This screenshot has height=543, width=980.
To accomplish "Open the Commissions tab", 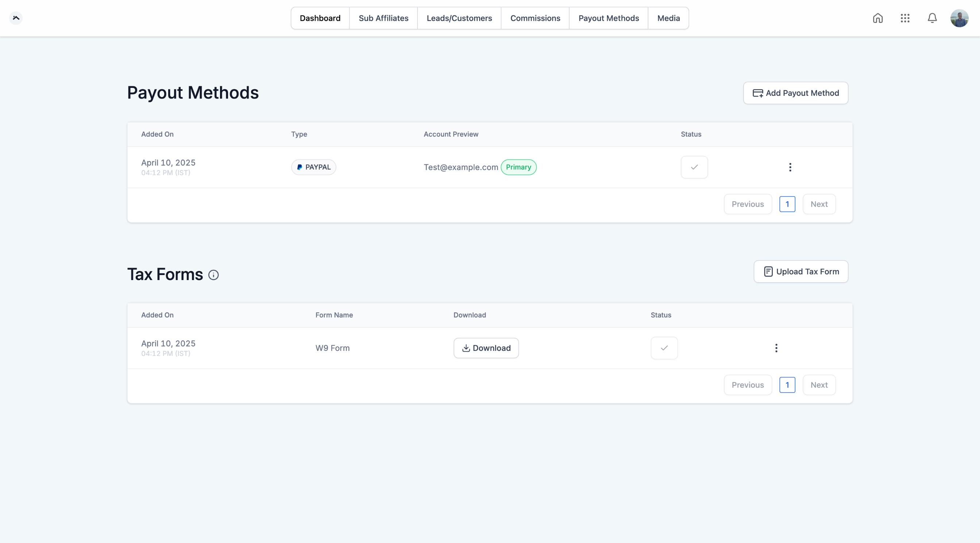I will 535,18.
